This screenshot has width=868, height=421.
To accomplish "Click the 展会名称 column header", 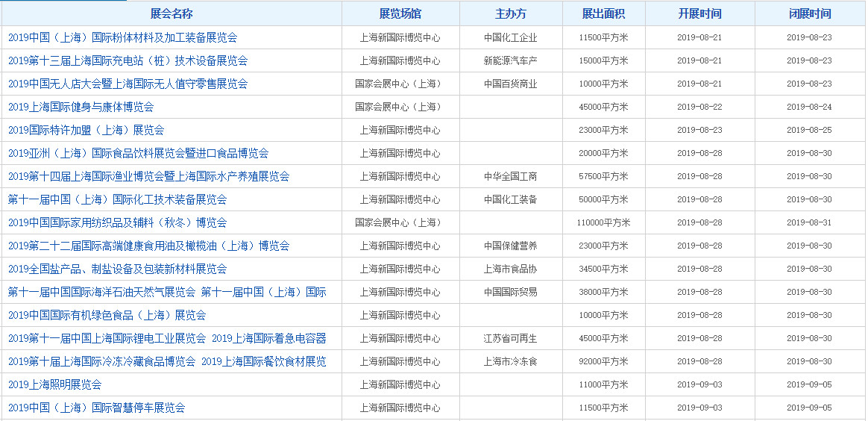I will pos(172,14).
